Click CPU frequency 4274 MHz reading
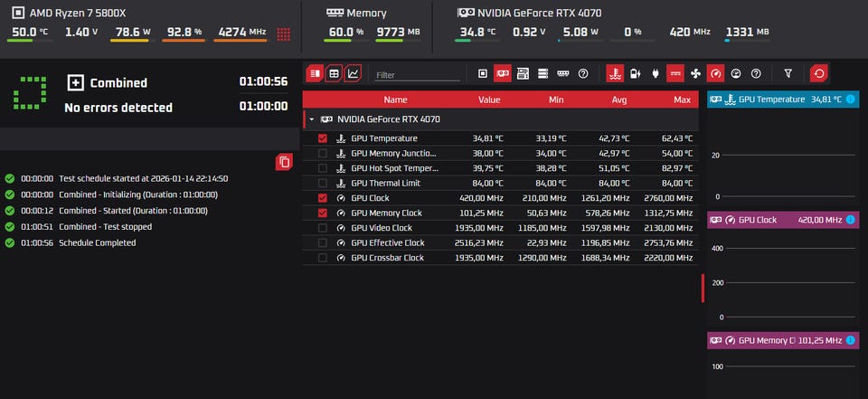The width and height of the screenshot is (868, 399). (242, 33)
